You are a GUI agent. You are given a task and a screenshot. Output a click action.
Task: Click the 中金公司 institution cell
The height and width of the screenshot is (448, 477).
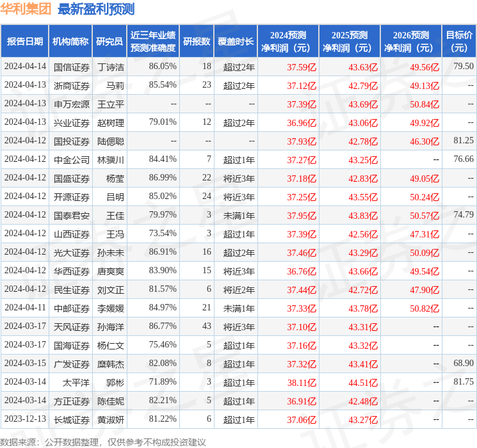[72, 159]
